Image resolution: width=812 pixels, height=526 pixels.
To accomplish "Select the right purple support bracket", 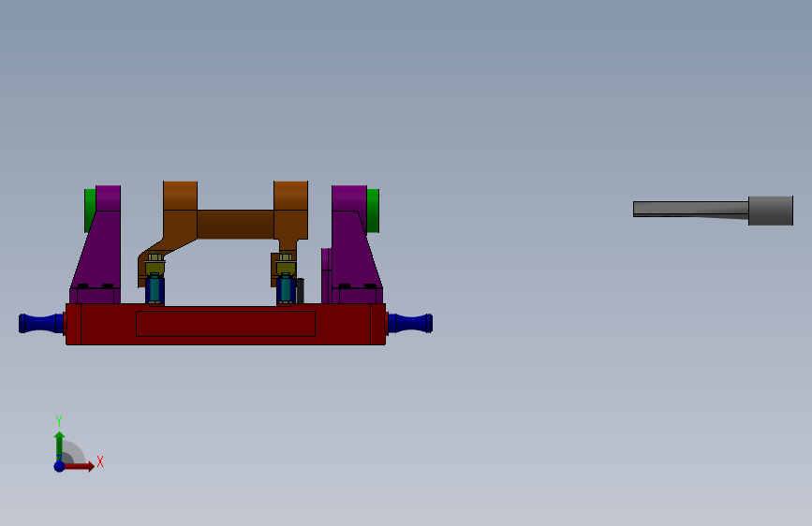I will click(x=355, y=249).
